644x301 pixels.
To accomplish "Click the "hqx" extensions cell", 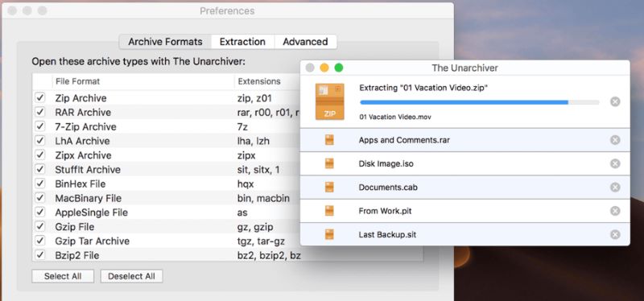I will 246,184.
